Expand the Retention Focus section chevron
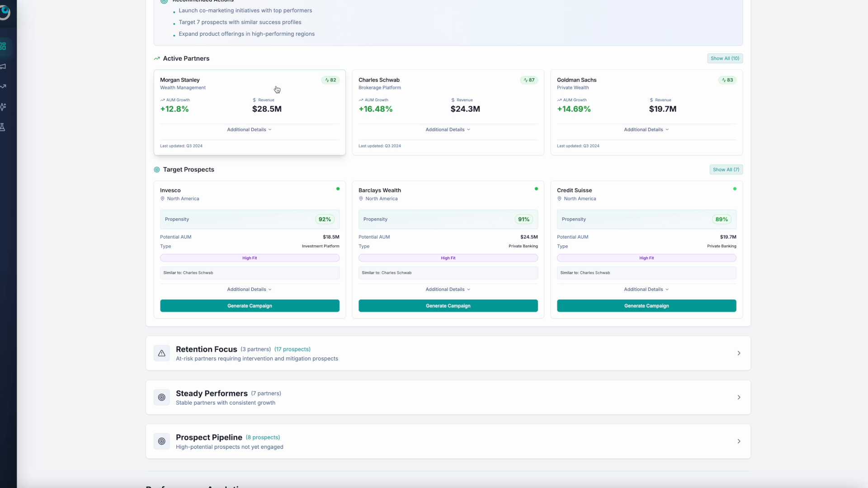The image size is (868, 488). [739, 353]
